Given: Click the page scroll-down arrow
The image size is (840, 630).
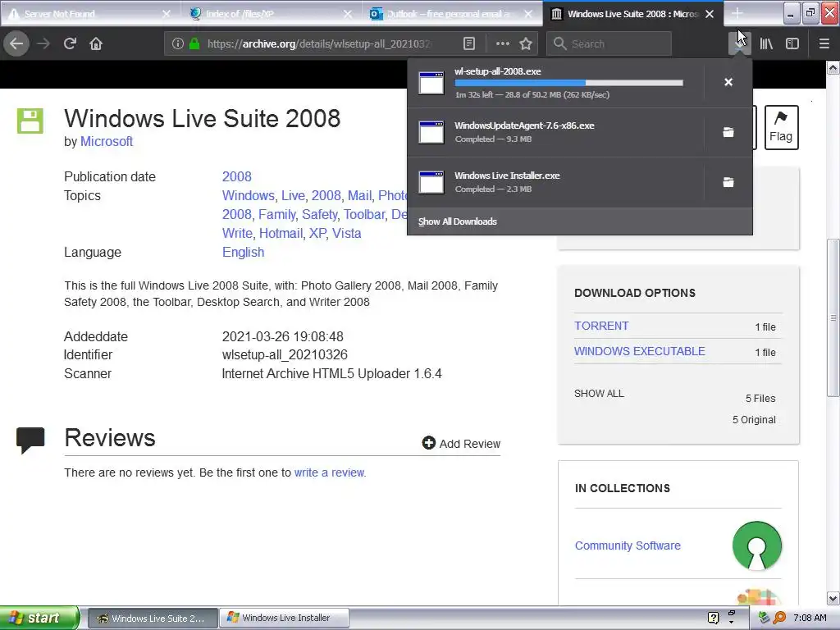Looking at the screenshot, I should coord(833,598).
